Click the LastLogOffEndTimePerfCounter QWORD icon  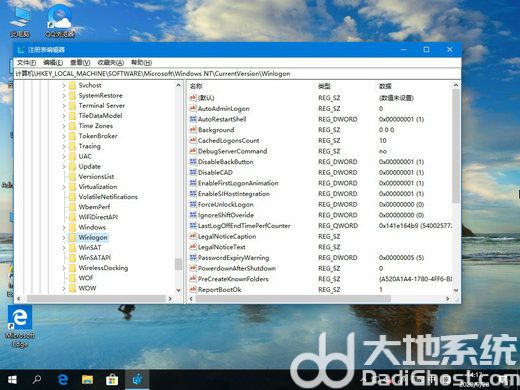pyautogui.click(x=193, y=226)
